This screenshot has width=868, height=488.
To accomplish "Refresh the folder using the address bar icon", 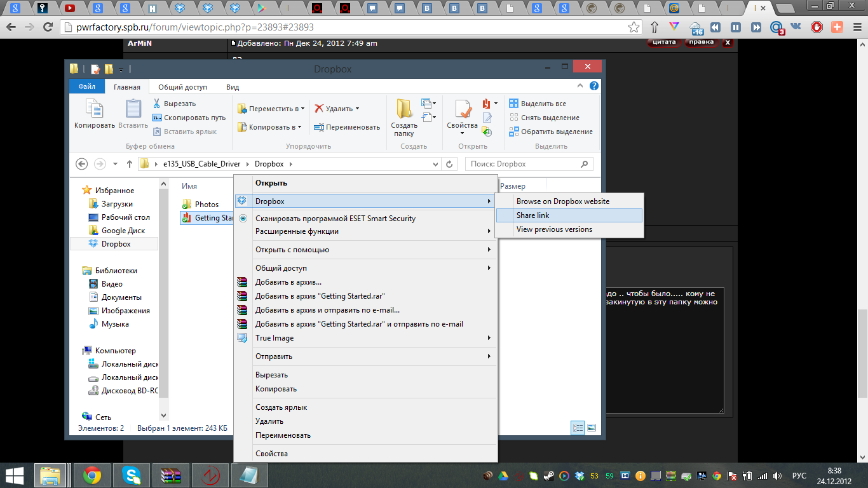I will tap(449, 164).
